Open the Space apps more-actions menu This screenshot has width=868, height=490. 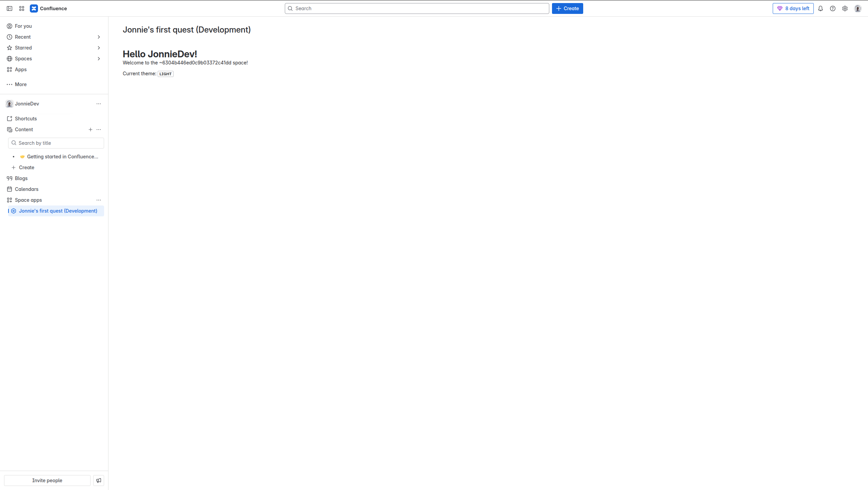click(99, 200)
